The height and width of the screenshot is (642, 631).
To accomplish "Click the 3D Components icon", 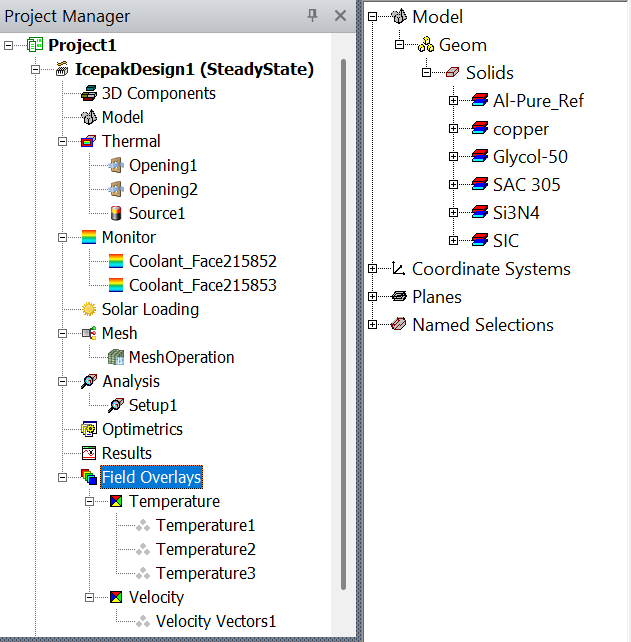I will [x=89, y=93].
